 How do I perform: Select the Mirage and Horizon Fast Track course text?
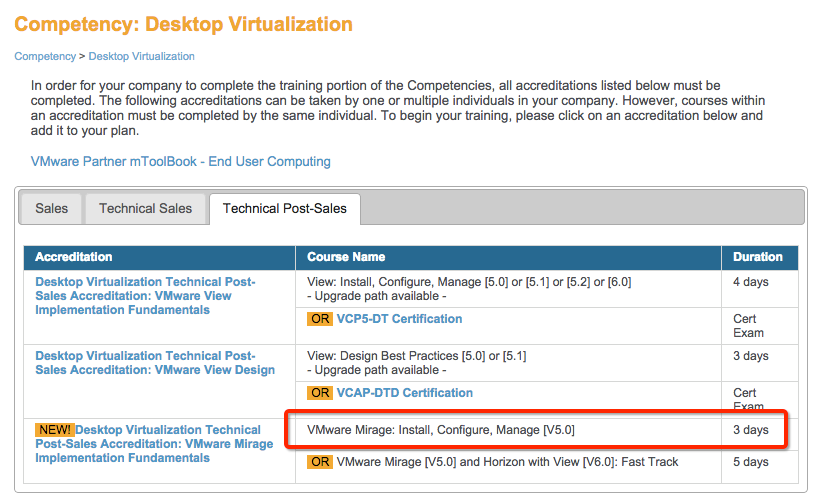(x=507, y=462)
